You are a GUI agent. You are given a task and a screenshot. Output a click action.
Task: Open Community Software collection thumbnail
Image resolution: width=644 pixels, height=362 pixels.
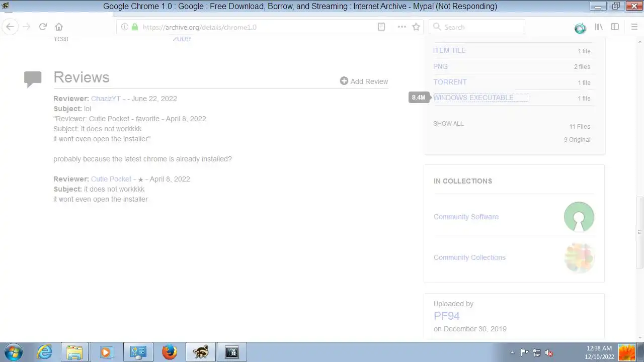(579, 217)
